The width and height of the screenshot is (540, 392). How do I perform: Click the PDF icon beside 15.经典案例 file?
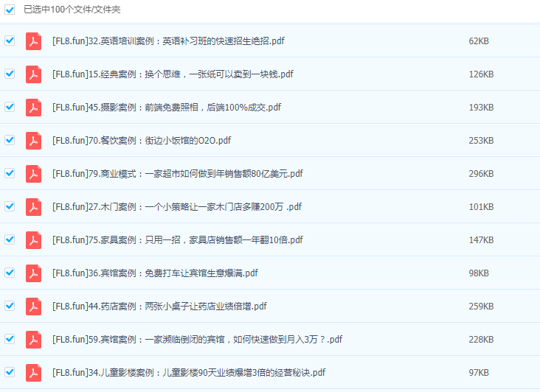33,74
